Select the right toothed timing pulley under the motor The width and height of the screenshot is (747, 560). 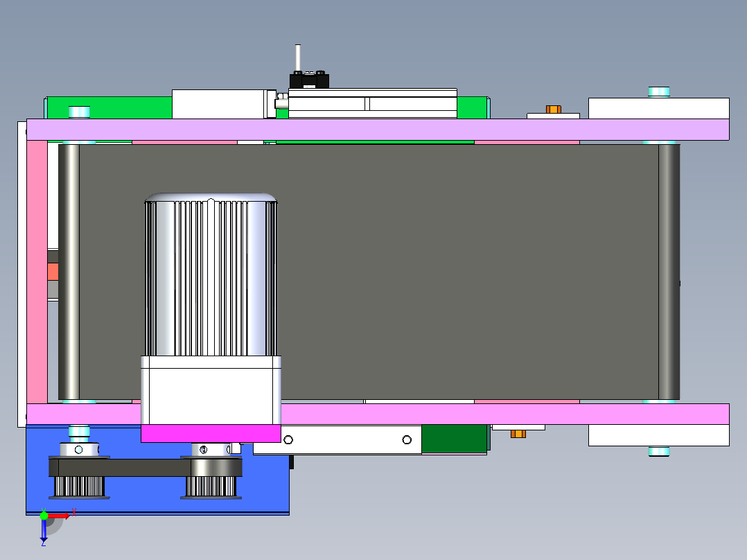211,487
